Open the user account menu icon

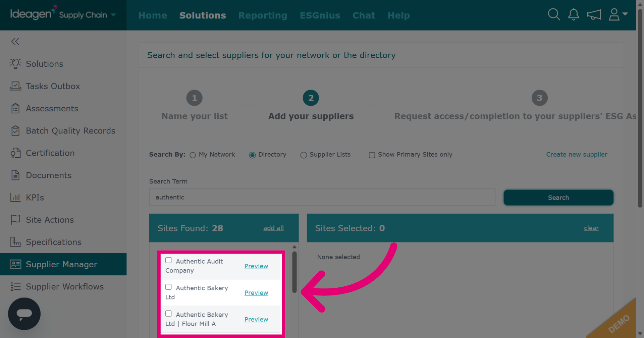(x=618, y=14)
